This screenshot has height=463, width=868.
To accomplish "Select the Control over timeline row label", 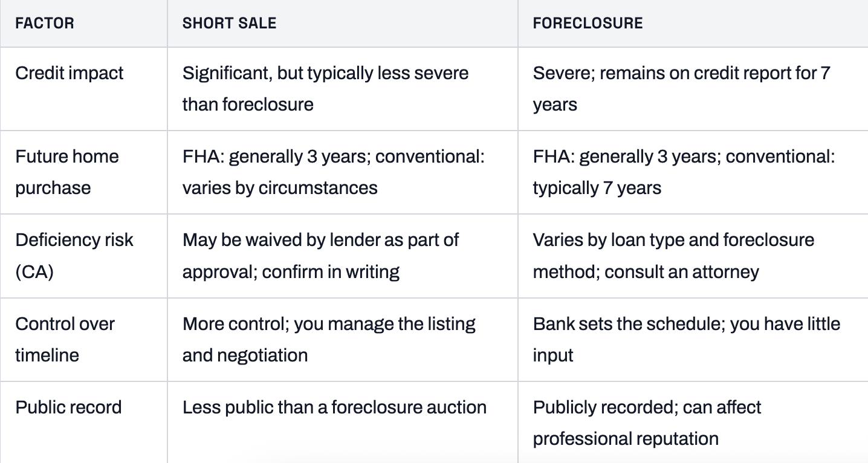I will point(65,339).
